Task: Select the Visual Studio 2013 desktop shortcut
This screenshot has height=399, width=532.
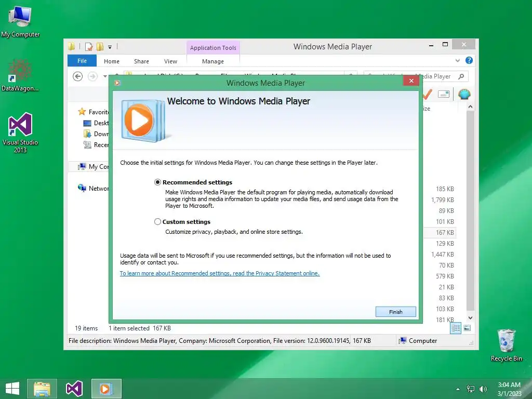Action: tap(20, 132)
